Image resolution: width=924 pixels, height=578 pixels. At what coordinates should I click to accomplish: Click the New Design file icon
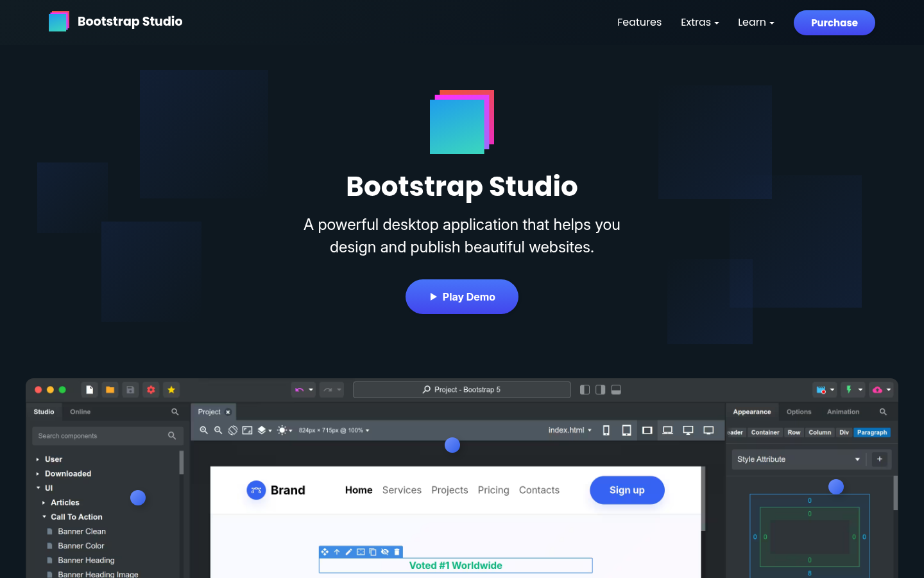click(90, 390)
